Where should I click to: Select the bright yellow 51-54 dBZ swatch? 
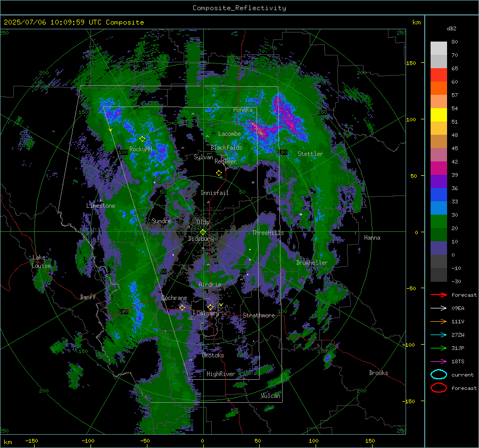coord(439,115)
